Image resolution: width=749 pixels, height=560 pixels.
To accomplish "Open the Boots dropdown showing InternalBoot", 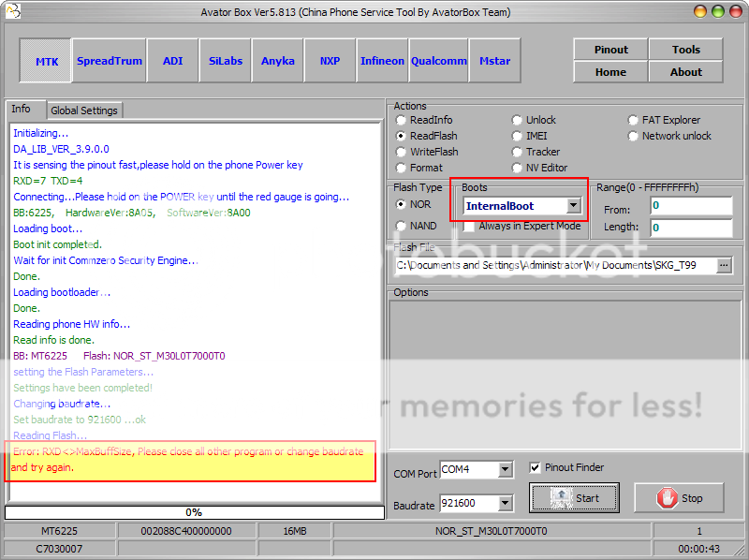I will point(574,206).
